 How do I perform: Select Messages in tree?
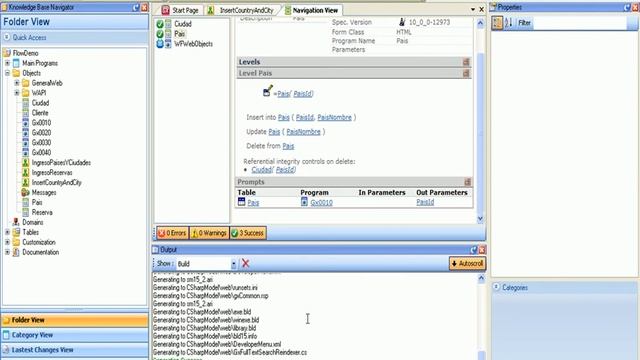pos(44,193)
